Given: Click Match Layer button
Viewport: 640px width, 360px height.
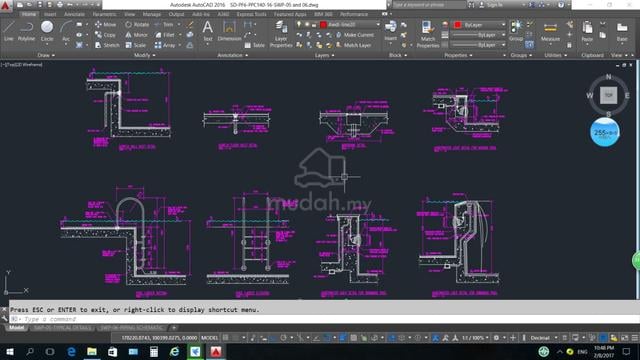Looking at the screenshot, I should click(353, 45).
